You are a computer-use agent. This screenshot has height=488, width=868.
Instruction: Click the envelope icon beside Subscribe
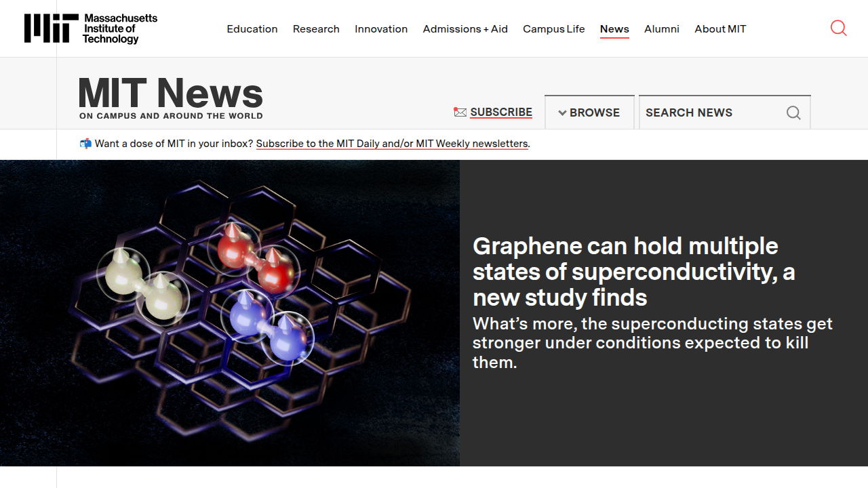[460, 113]
